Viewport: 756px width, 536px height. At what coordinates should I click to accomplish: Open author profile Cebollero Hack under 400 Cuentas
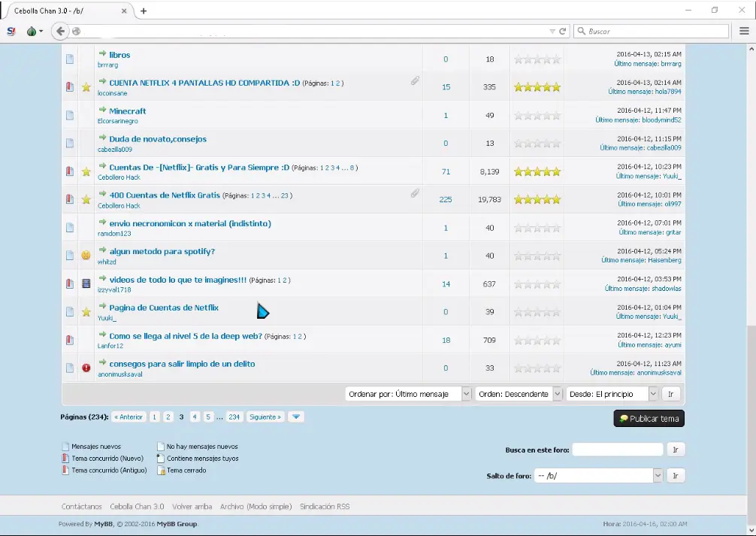119,205
